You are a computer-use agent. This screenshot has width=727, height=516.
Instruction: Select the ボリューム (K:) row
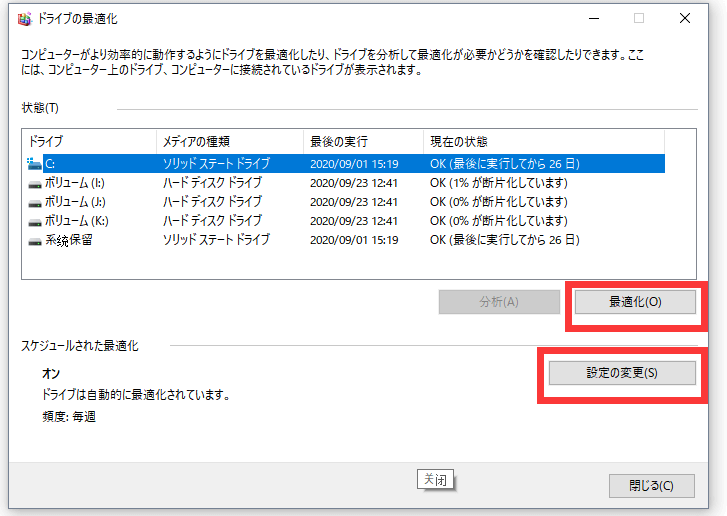(x=345, y=221)
